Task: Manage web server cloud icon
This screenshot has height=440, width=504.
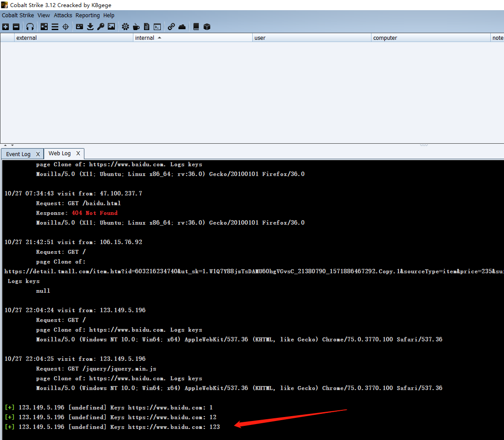Action: 182,27
